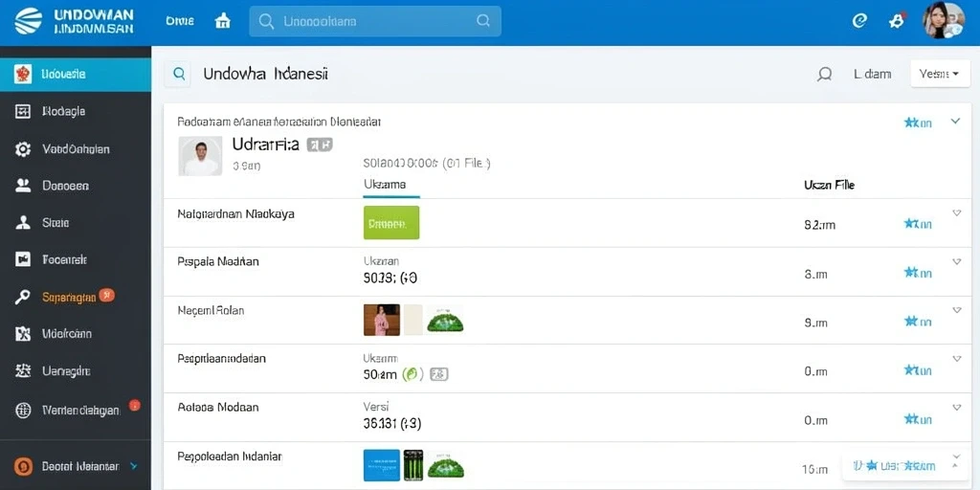980x490 pixels.
Task: Open the user avatar in the header
Action: coord(944,21)
